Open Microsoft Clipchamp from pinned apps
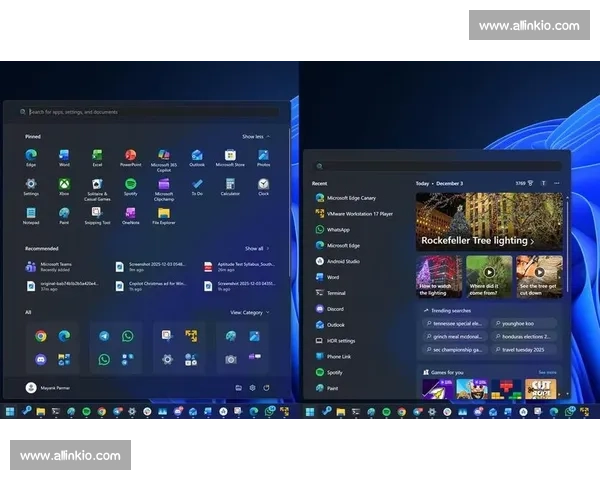The width and height of the screenshot is (600, 480). click(163, 186)
